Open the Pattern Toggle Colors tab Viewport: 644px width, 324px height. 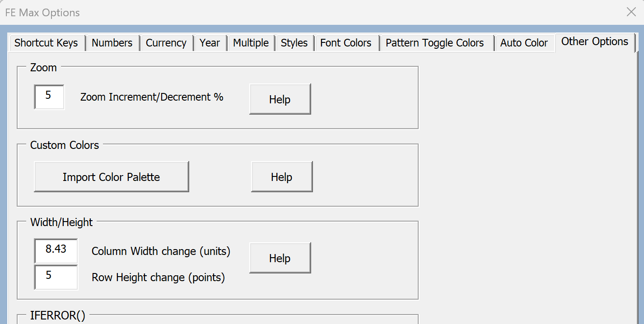(x=434, y=43)
